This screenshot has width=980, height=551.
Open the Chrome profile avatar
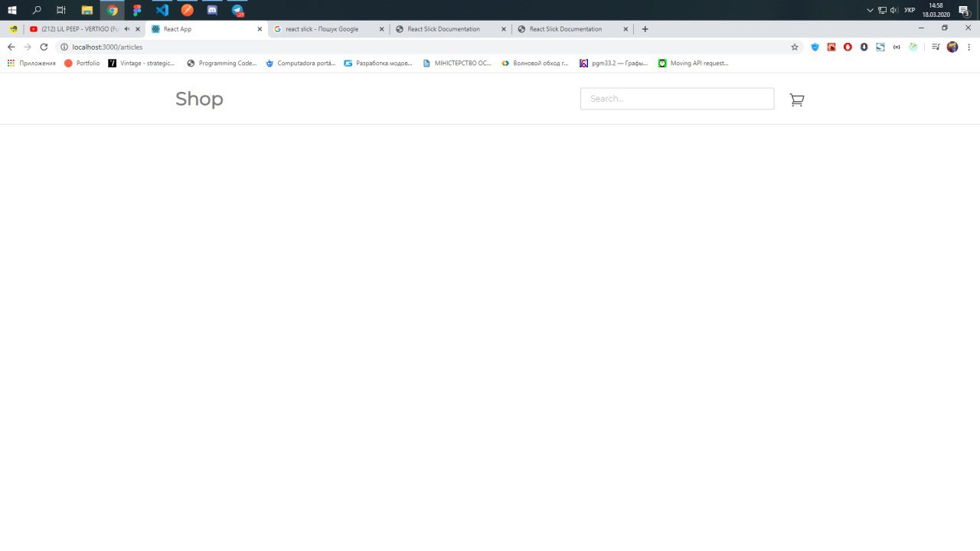coord(952,47)
